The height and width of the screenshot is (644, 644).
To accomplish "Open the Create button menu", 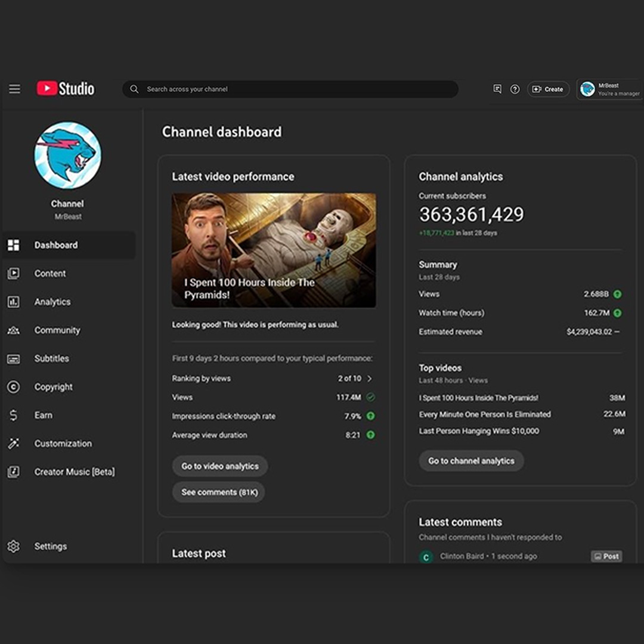I will [548, 89].
